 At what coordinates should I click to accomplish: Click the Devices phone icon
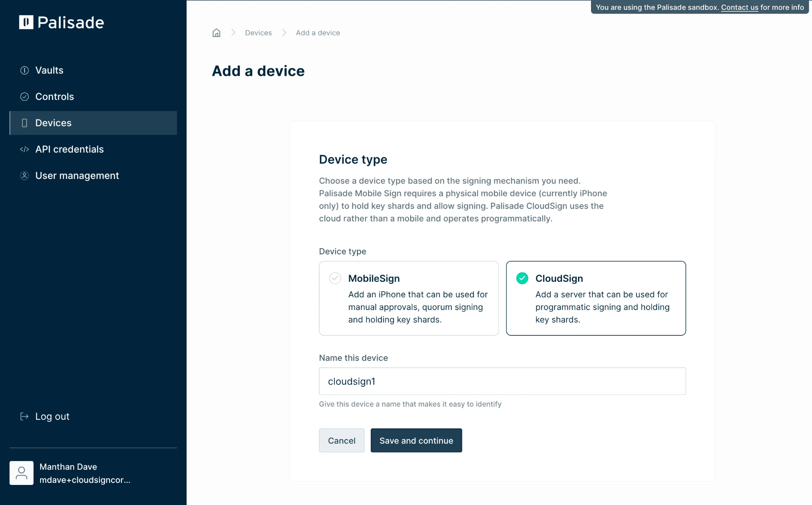tap(25, 123)
